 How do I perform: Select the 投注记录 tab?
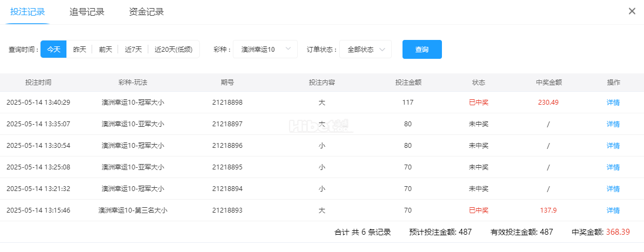28,12
